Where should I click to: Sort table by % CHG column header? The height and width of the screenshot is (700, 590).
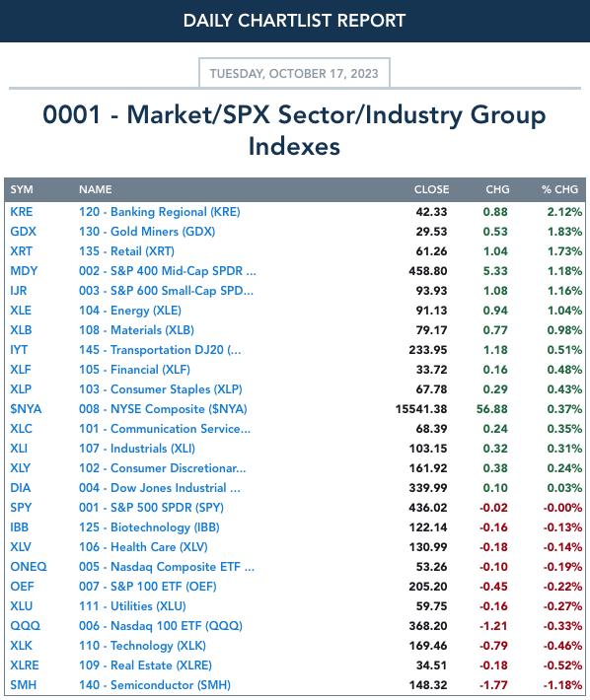click(x=560, y=189)
